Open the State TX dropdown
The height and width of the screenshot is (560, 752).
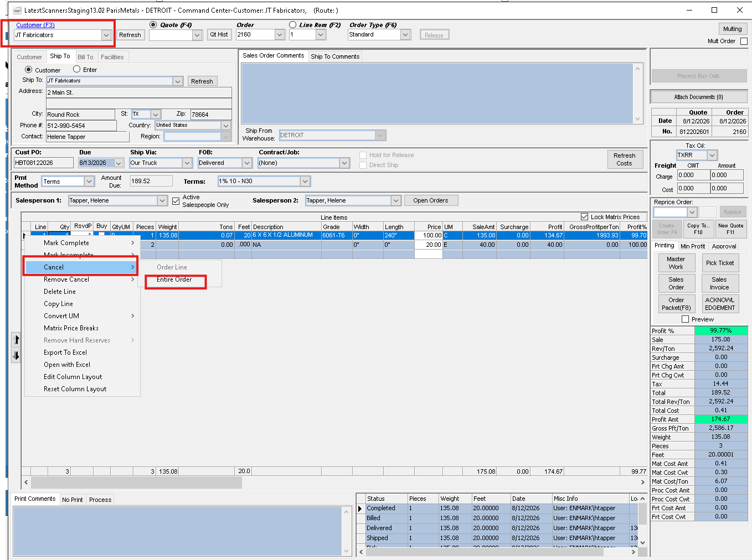coord(156,114)
